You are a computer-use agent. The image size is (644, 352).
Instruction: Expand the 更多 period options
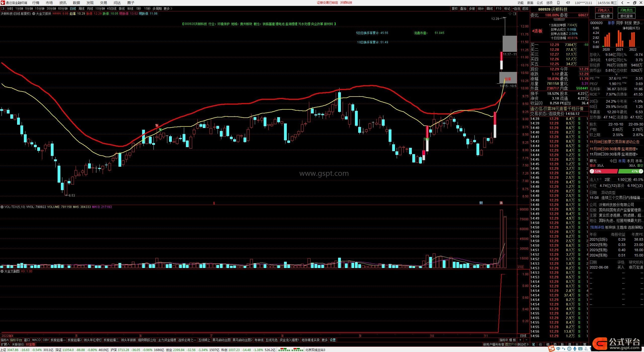[x=168, y=9]
